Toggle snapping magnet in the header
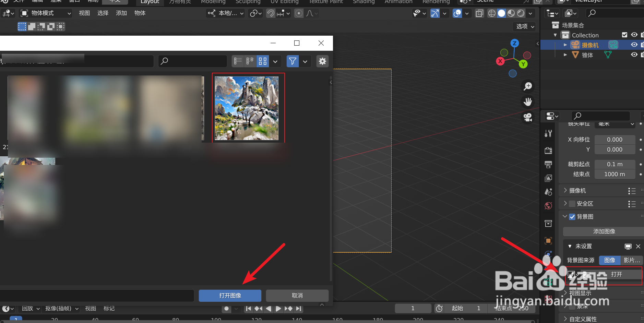Viewport: 644px width, 323px height. coord(271,13)
